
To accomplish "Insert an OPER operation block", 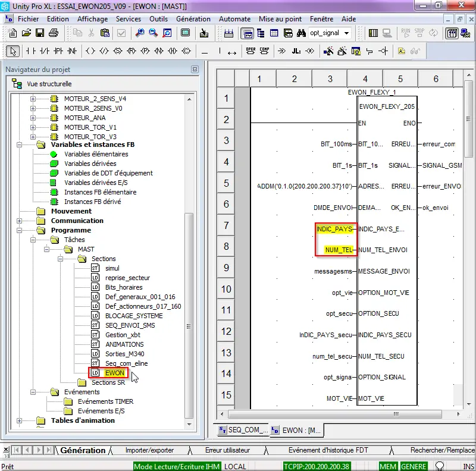I will point(250,51).
